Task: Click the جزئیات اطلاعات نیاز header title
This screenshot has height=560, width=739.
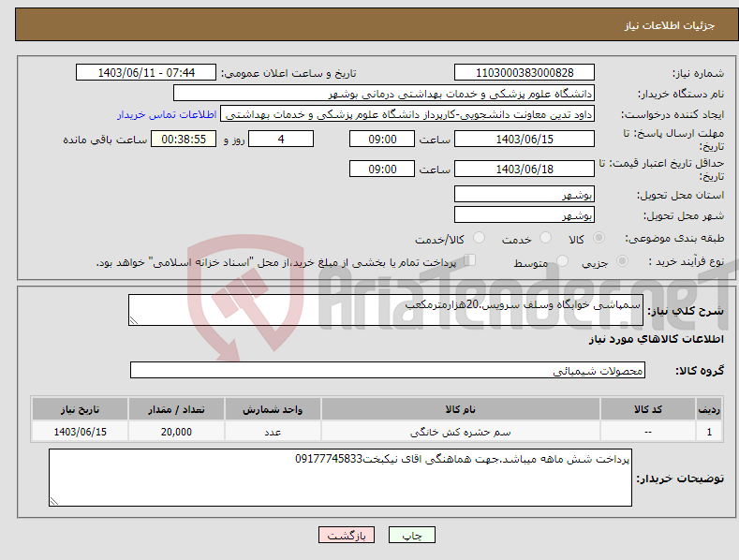Action: [670, 25]
